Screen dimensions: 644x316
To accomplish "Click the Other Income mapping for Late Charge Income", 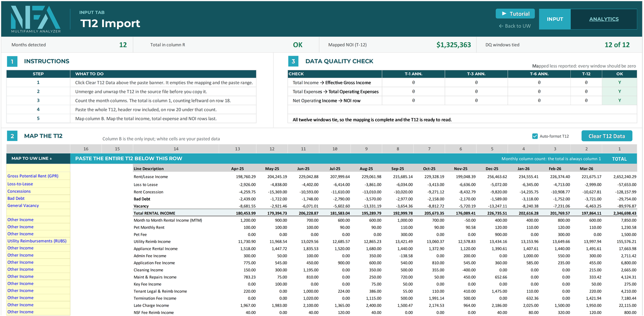I will point(38,305).
